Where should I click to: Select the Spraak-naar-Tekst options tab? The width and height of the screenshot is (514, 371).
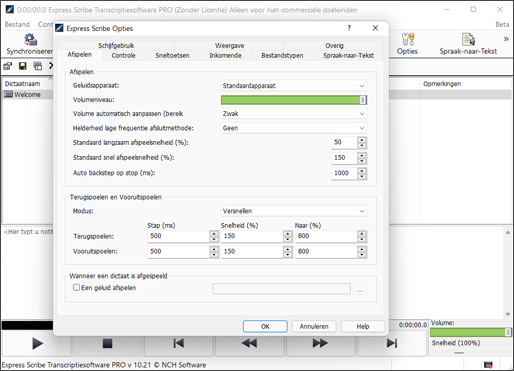coord(348,55)
